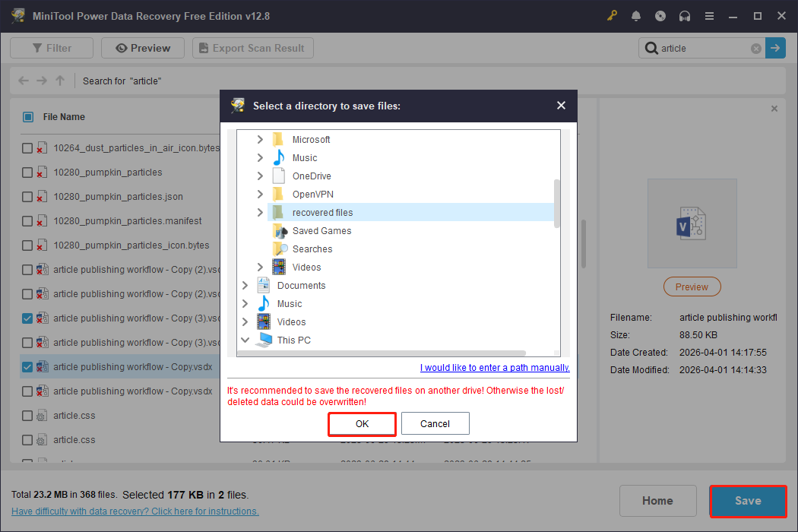Click the bootable media disc icon

point(660,15)
